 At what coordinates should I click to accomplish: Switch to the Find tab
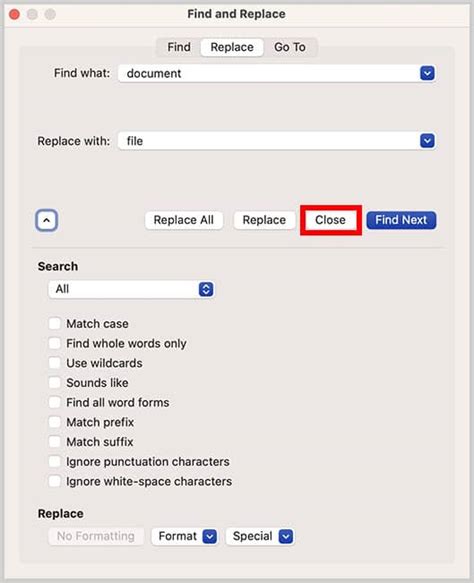179,47
